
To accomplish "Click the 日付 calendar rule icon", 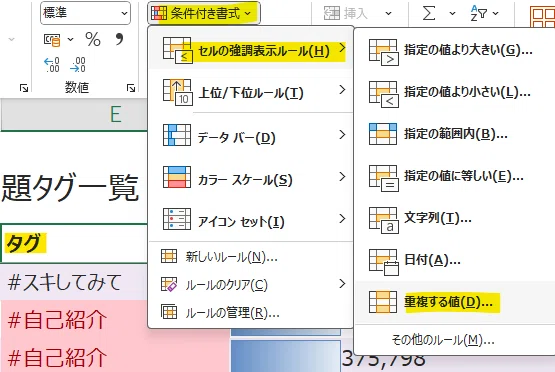I will (384, 262).
